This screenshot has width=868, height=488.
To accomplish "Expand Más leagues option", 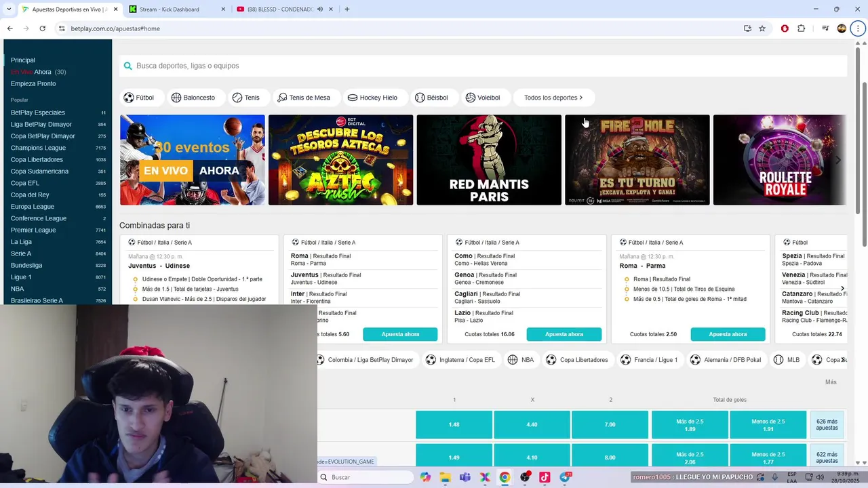I will tap(831, 382).
